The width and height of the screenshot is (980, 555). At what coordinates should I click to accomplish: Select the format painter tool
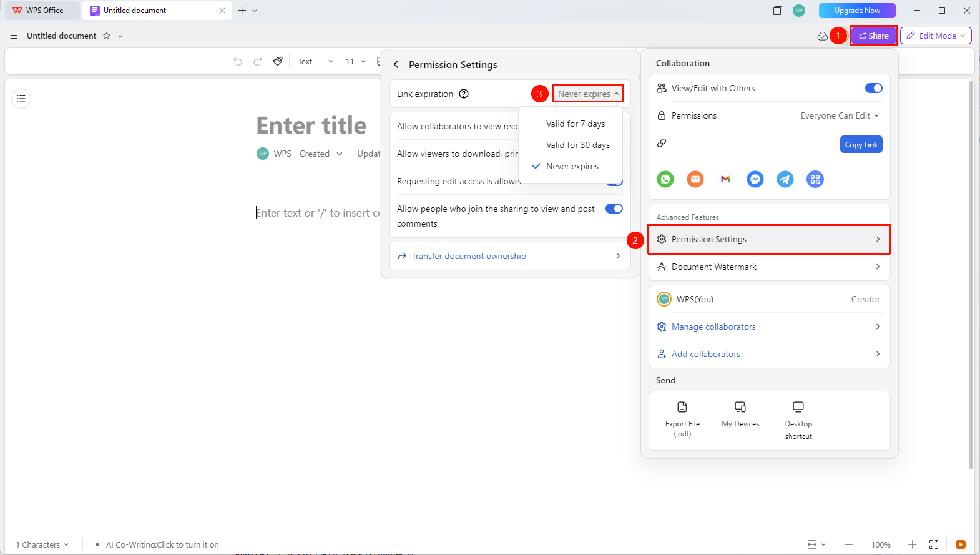[278, 61]
